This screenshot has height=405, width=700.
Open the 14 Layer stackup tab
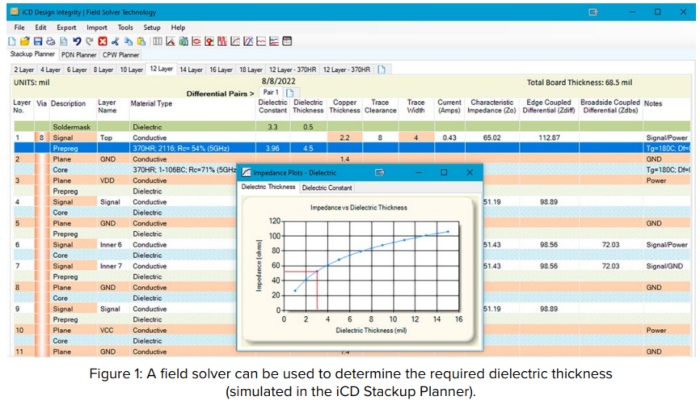coord(191,70)
